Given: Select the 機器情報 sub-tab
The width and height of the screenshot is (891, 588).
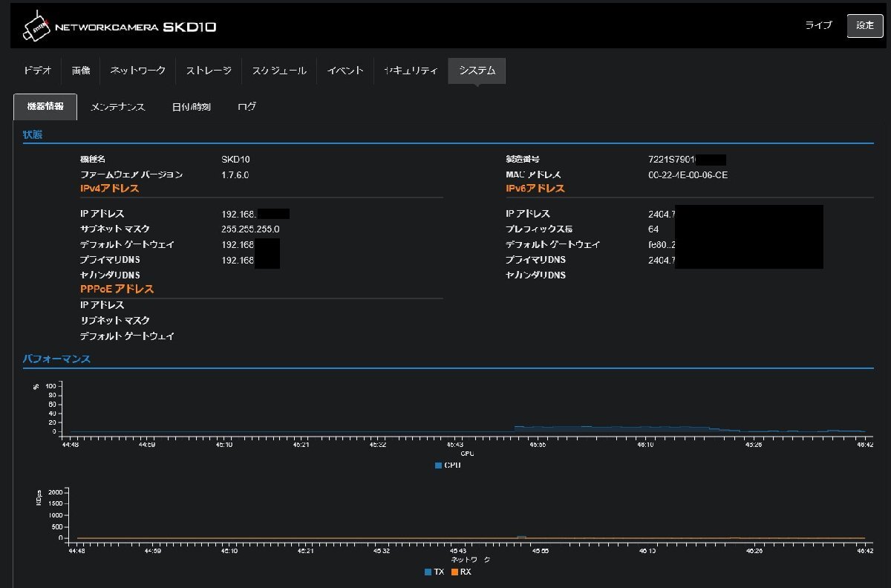Looking at the screenshot, I should point(45,107).
